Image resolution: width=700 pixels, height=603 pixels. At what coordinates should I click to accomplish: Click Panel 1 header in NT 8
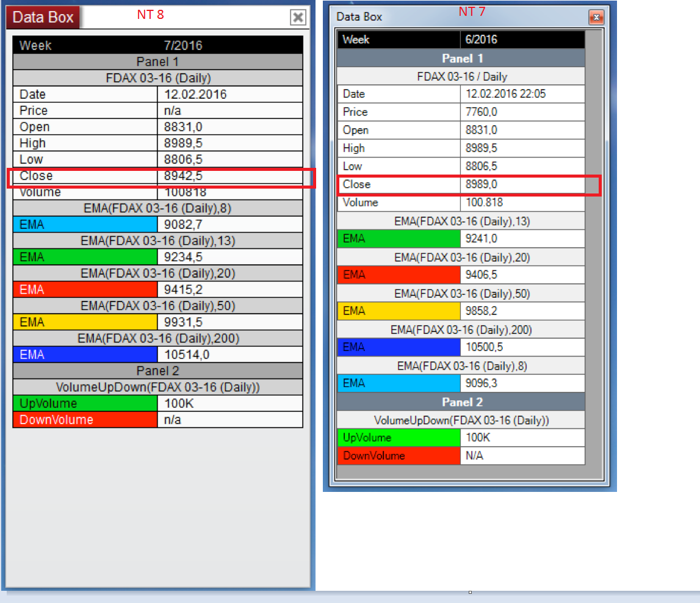tap(157, 62)
